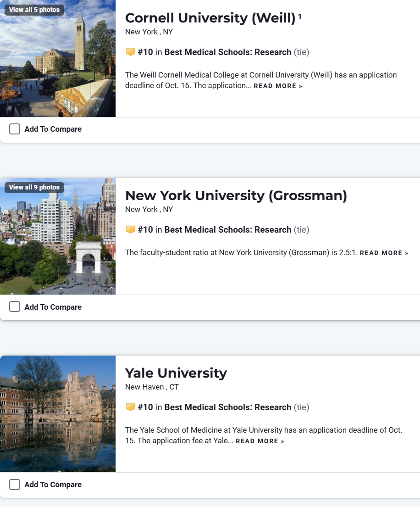
Task: Enable Add To Compare for Yale University
Action: click(15, 485)
